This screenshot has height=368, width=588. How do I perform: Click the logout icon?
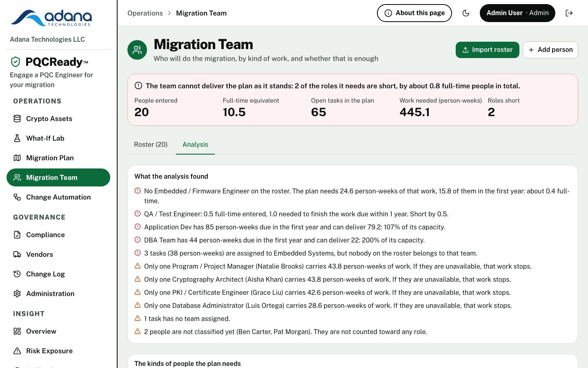pos(569,13)
